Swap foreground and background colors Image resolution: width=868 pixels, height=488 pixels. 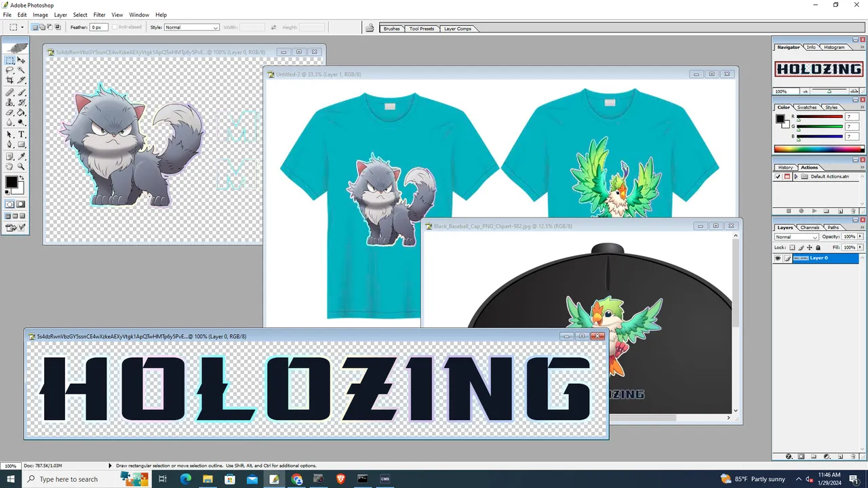point(22,177)
